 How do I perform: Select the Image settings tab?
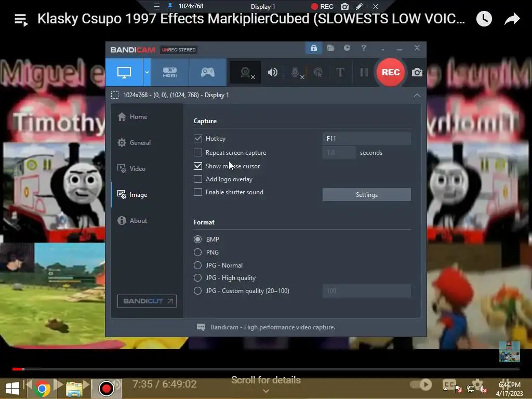[132, 195]
